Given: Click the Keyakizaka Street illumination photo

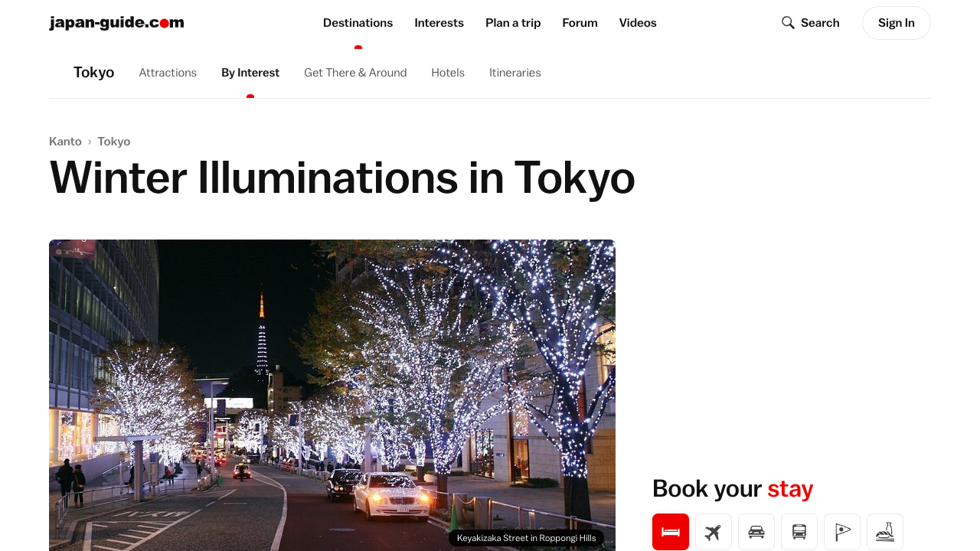Looking at the screenshot, I should coord(332,395).
